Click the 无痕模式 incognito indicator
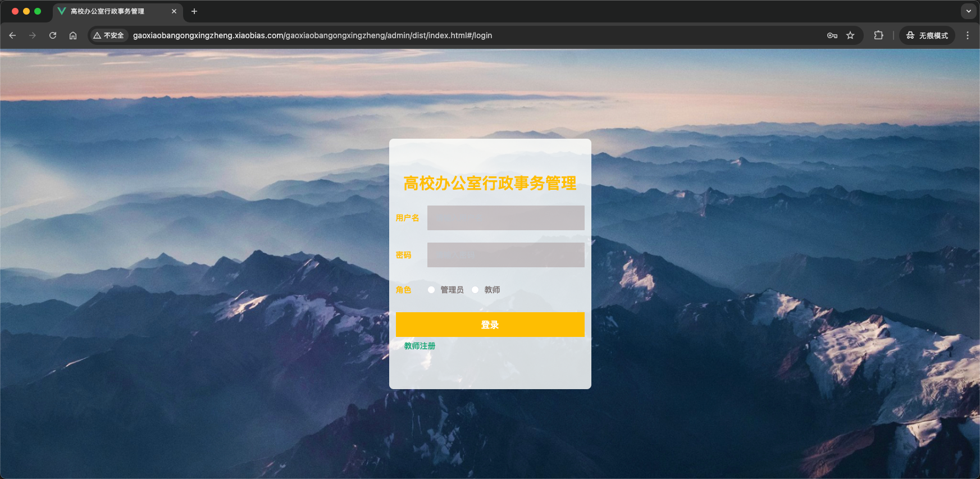The width and height of the screenshot is (980, 479). (927, 35)
